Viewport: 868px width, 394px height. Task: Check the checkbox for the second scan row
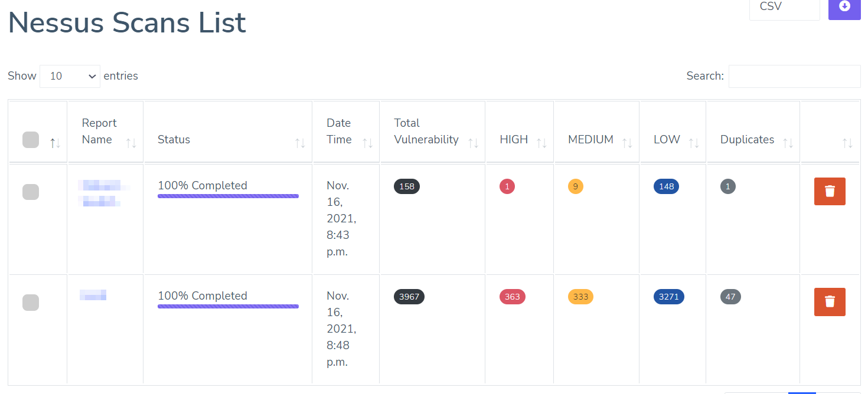tap(31, 302)
